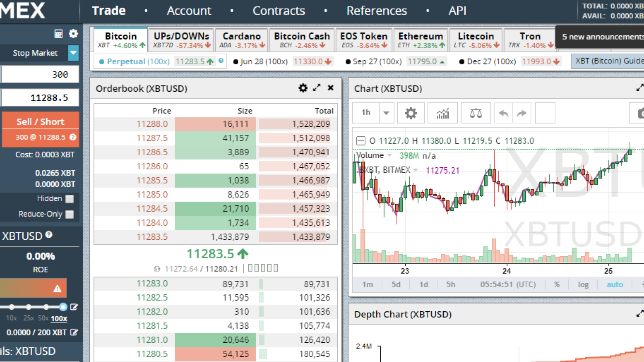644x362 pixels.
Task: Set chart range to 1m
Action: tap(367, 284)
